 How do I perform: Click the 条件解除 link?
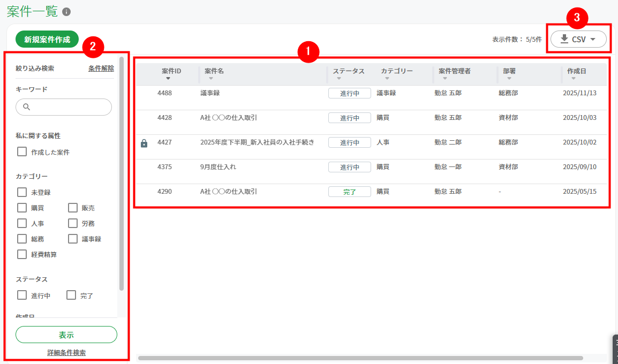coord(101,69)
